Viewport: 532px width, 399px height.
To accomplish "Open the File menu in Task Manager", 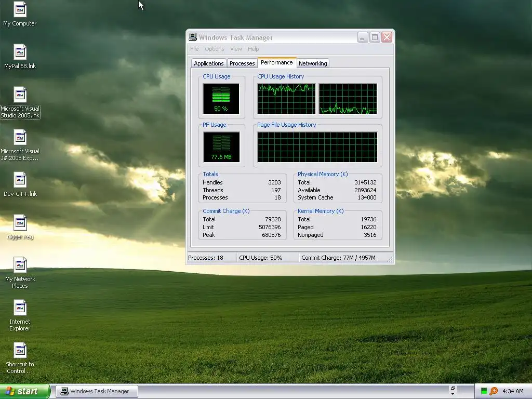I will 194,49.
